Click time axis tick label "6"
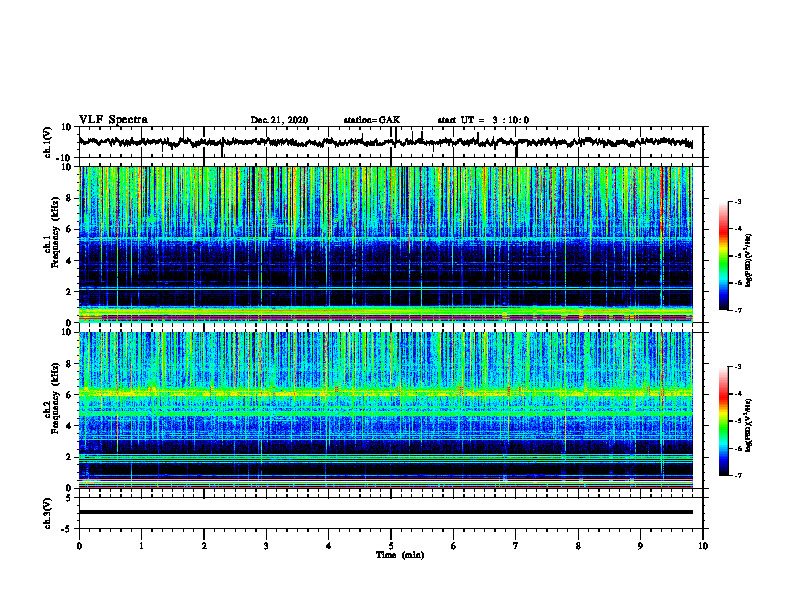 [454, 546]
